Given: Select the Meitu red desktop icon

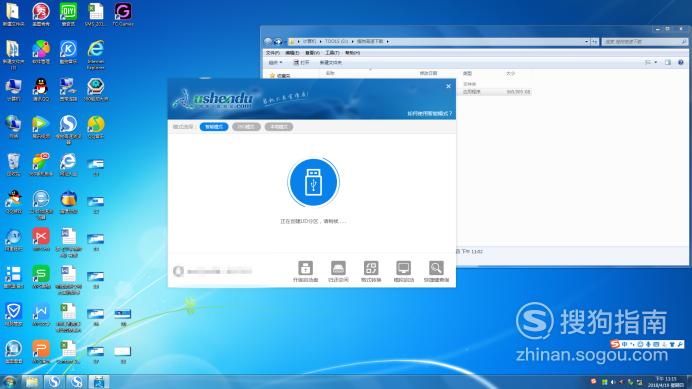Looking at the screenshot, I should [x=41, y=15].
